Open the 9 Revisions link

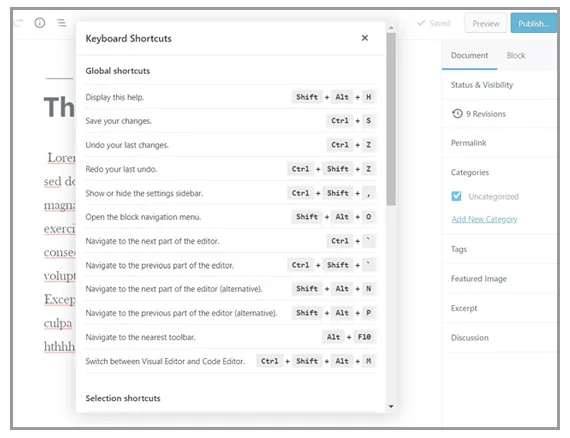click(x=486, y=114)
